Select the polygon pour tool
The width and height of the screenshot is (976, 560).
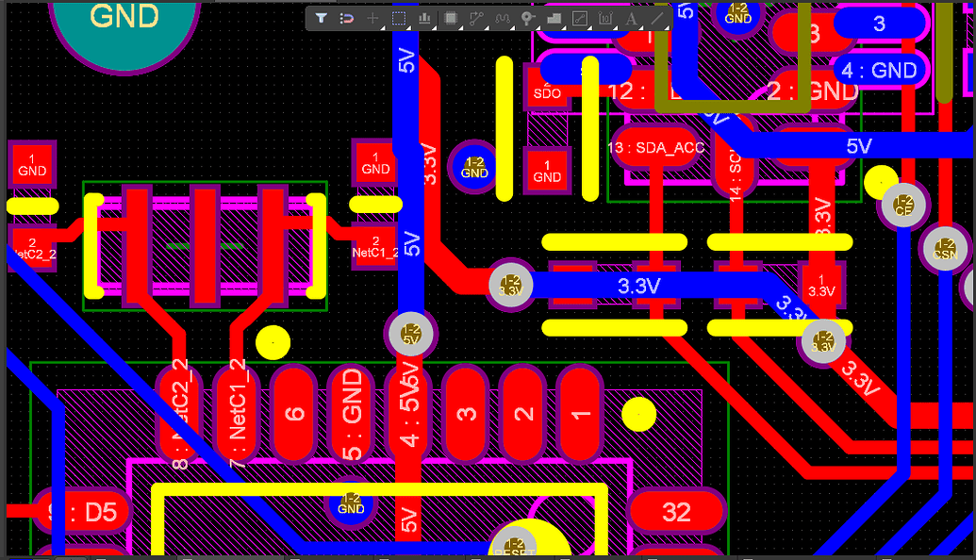pos(554,17)
